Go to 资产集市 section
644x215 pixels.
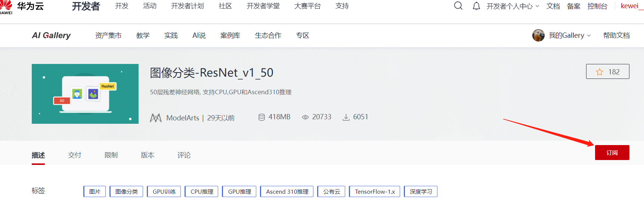click(x=108, y=36)
